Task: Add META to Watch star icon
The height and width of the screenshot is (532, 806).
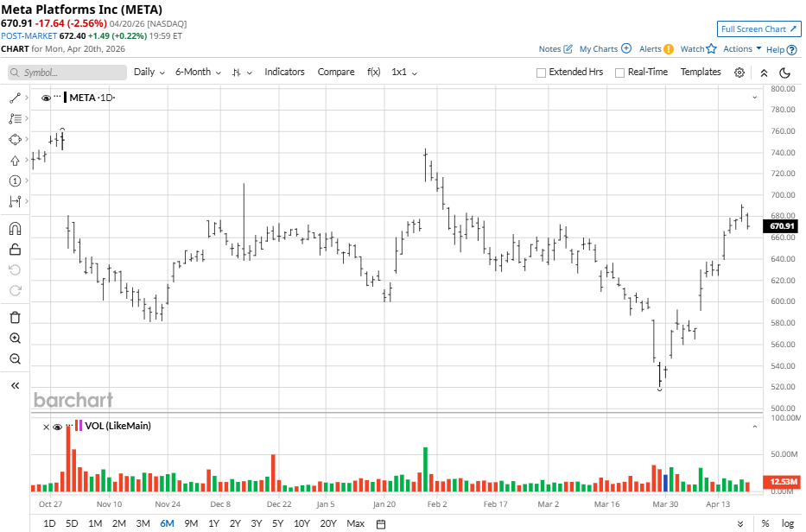Action: pos(712,48)
